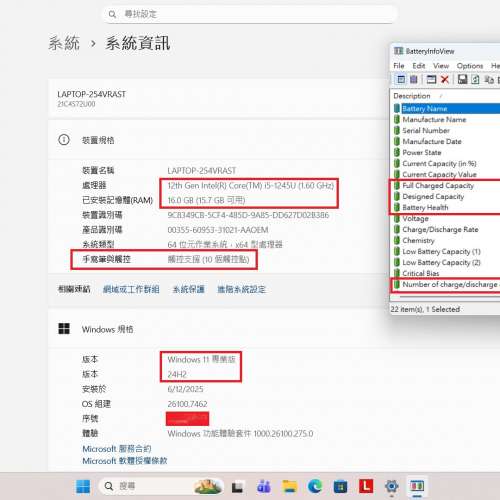Select the Battery Name row
This screenshot has height=500, width=500.
(x=446, y=109)
